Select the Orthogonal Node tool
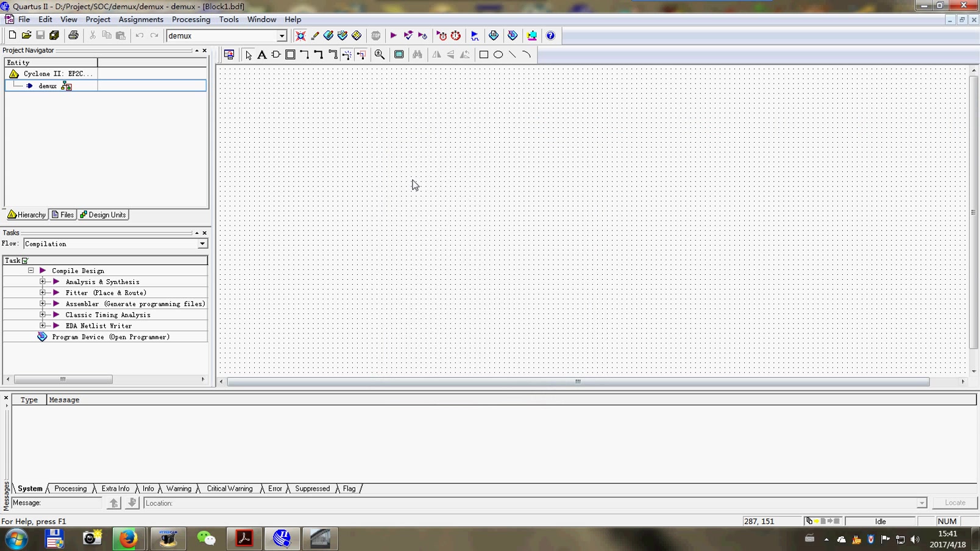 click(x=304, y=55)
